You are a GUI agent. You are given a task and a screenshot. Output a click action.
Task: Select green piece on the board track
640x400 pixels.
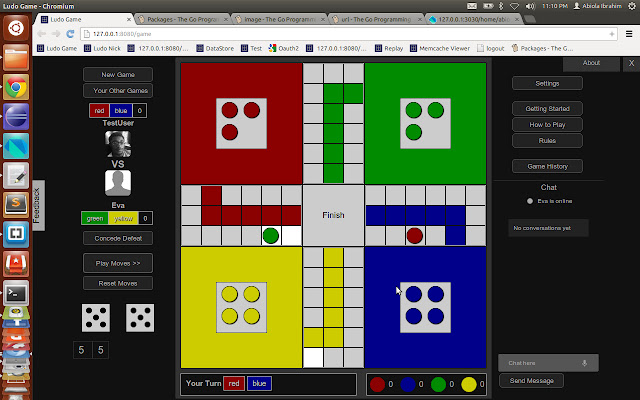click(x=271, y=236)
